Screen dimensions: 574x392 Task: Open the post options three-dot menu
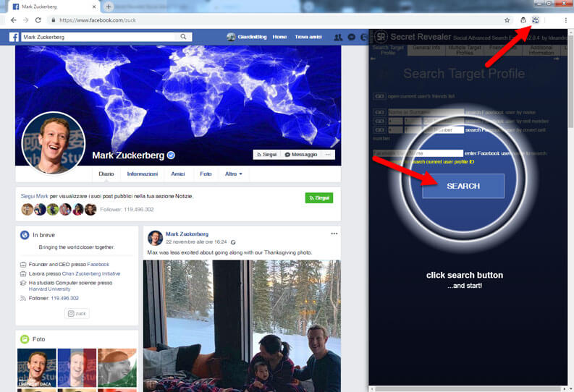point(334,234)
